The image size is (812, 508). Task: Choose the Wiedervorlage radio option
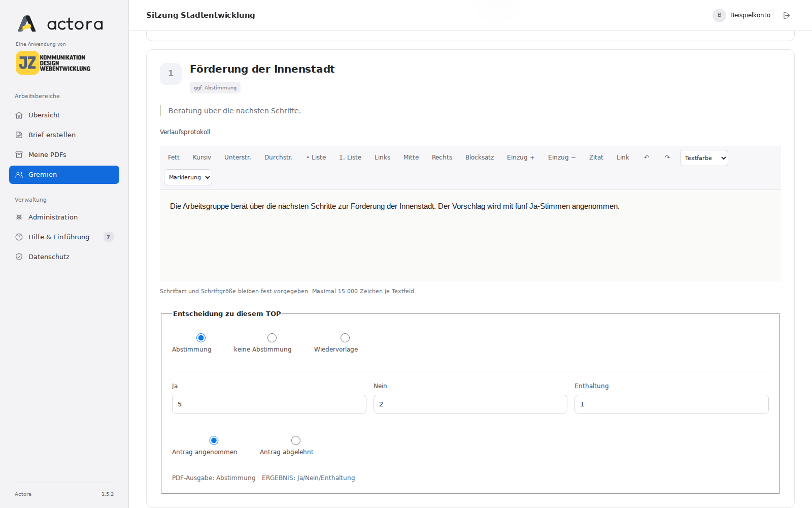(x=345, y=338)
